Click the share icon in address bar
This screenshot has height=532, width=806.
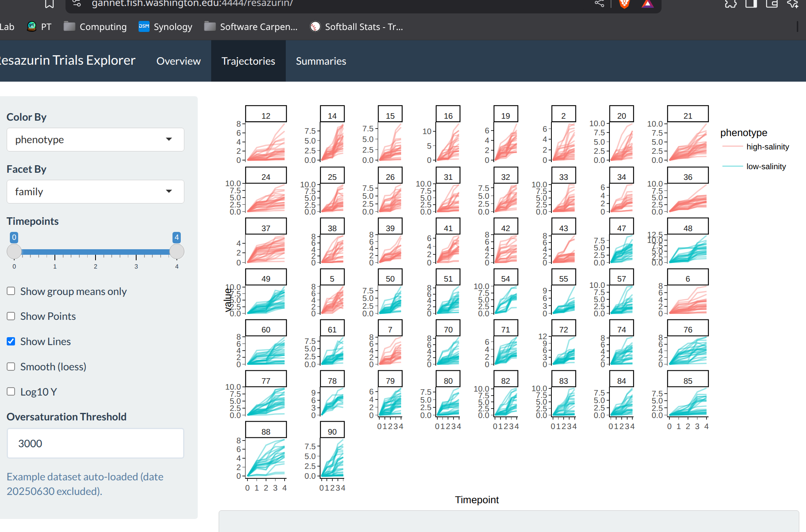[x=599, y=4]
